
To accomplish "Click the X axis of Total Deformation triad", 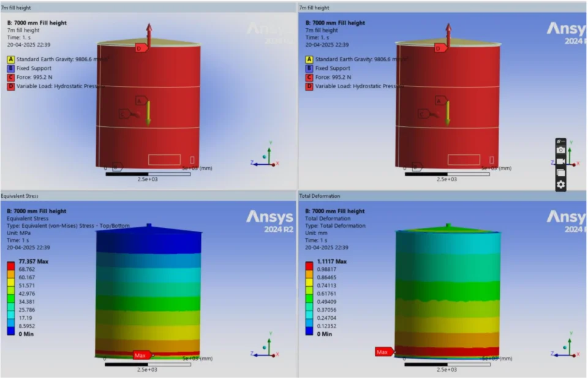I will click(574, 355).
